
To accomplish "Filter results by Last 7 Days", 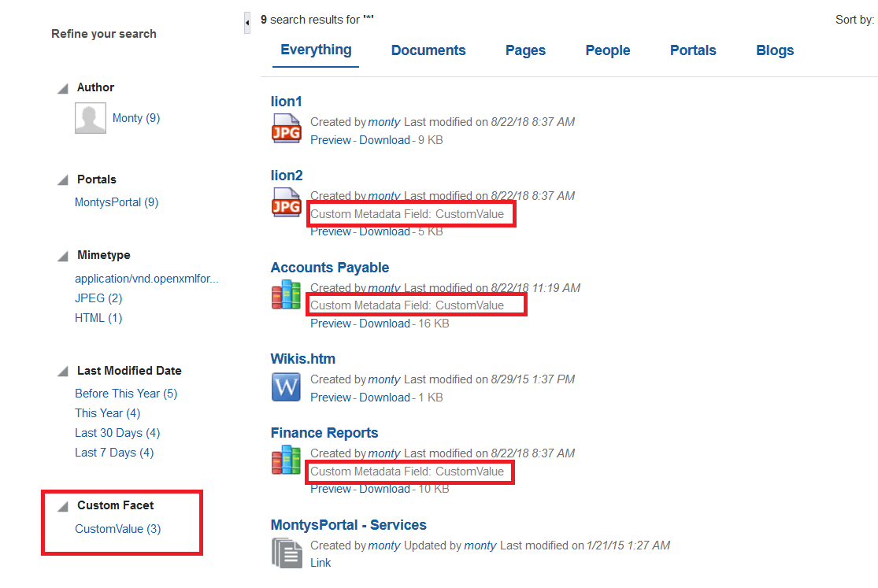I will (113, 452).
